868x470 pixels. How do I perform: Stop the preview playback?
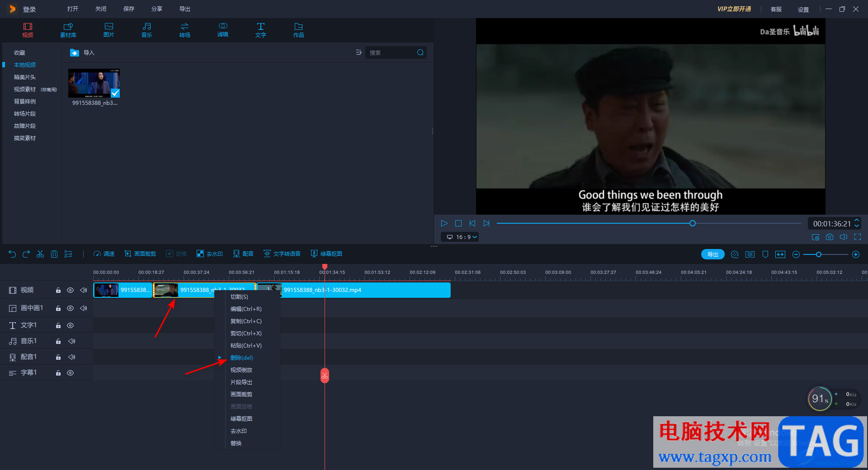[x=458, y=223]
